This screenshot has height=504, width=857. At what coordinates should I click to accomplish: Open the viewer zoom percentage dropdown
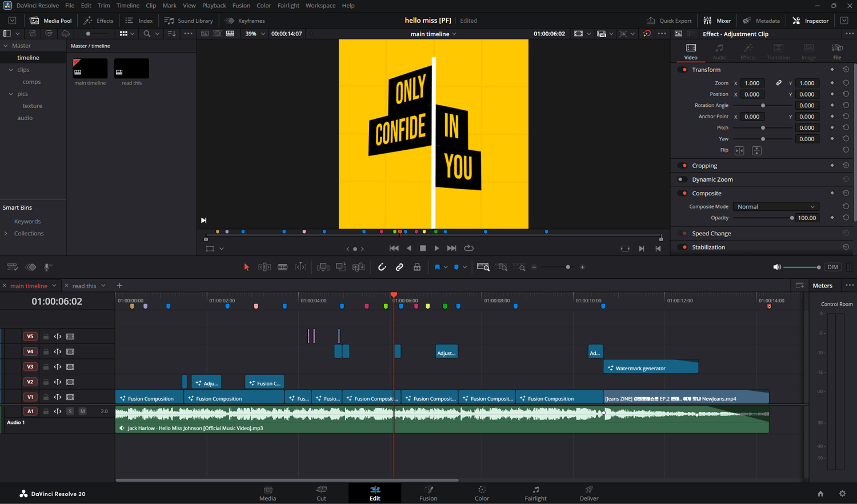click(255, 34)
